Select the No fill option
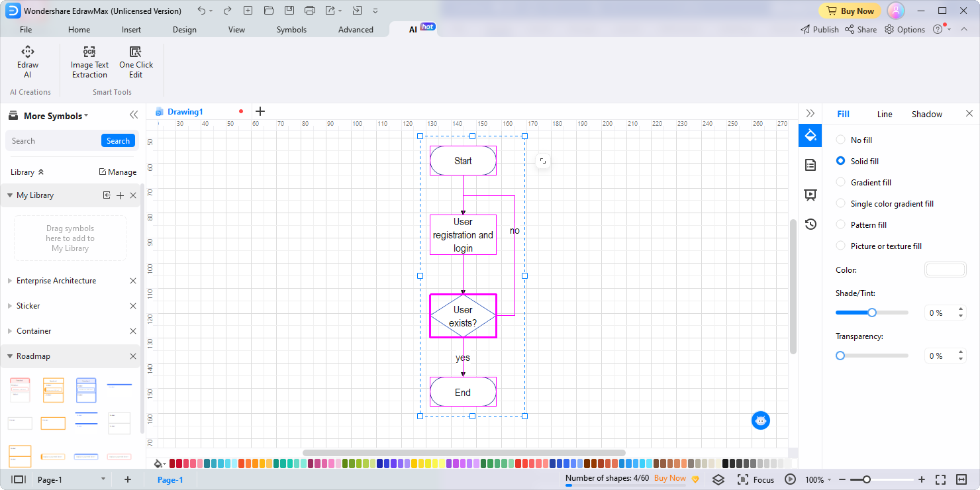 click(x=854, y=140)
